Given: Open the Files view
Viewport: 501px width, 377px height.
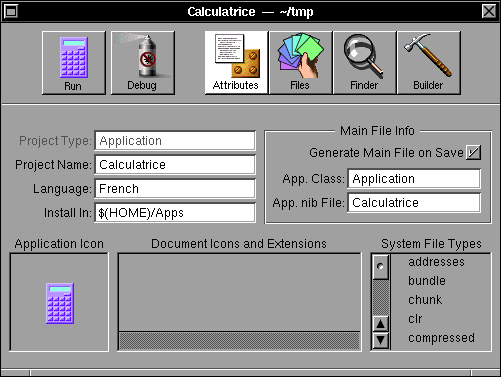Looking at the screenshot, I should pos(300,63).
